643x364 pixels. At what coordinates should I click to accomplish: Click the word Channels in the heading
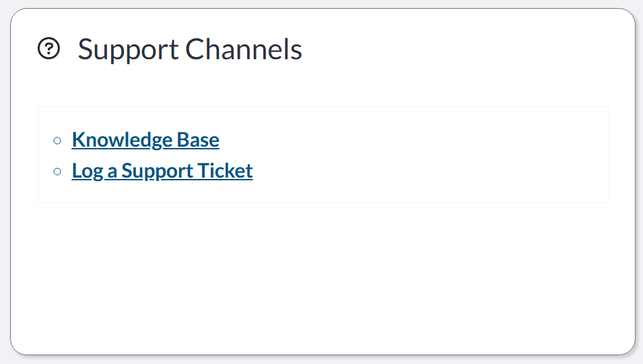click(x=244, y=49)
